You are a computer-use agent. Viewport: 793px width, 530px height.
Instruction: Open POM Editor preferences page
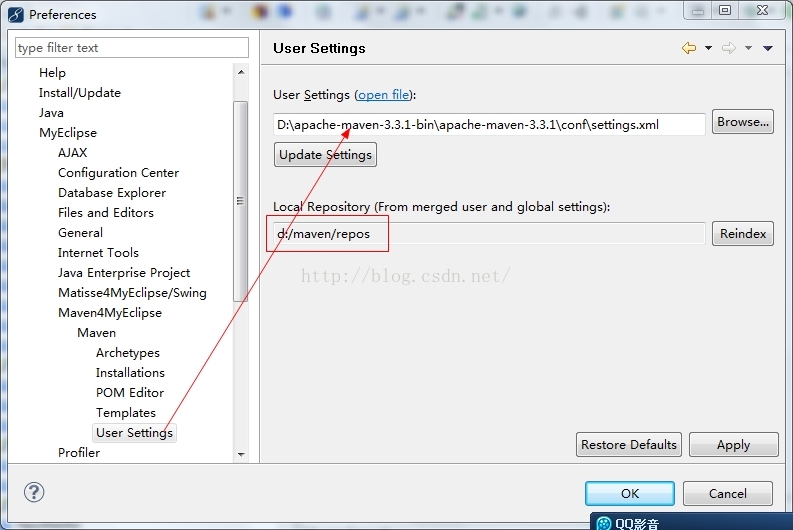point(130,393)
